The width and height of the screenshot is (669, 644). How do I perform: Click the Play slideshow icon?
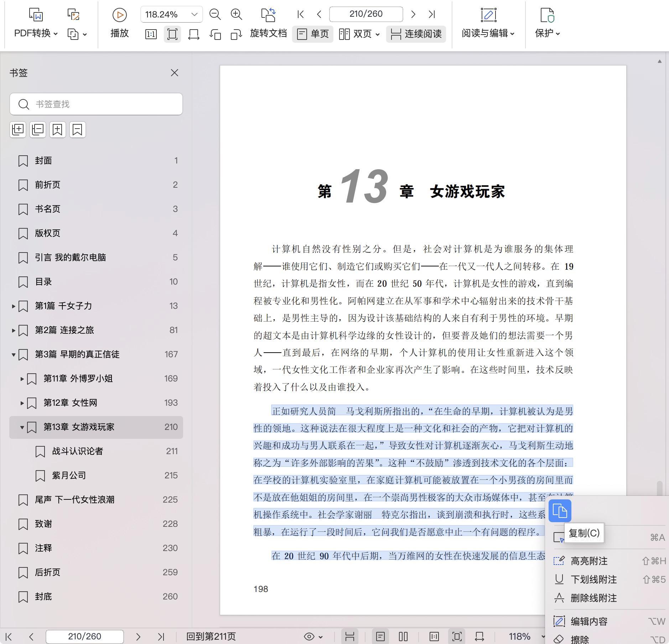click(x=119, y=15)
